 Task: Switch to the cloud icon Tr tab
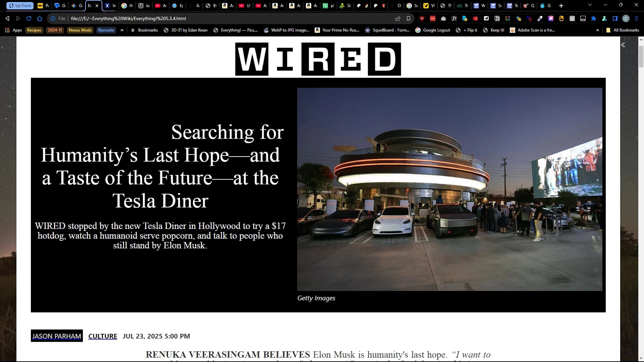point(463,6)
